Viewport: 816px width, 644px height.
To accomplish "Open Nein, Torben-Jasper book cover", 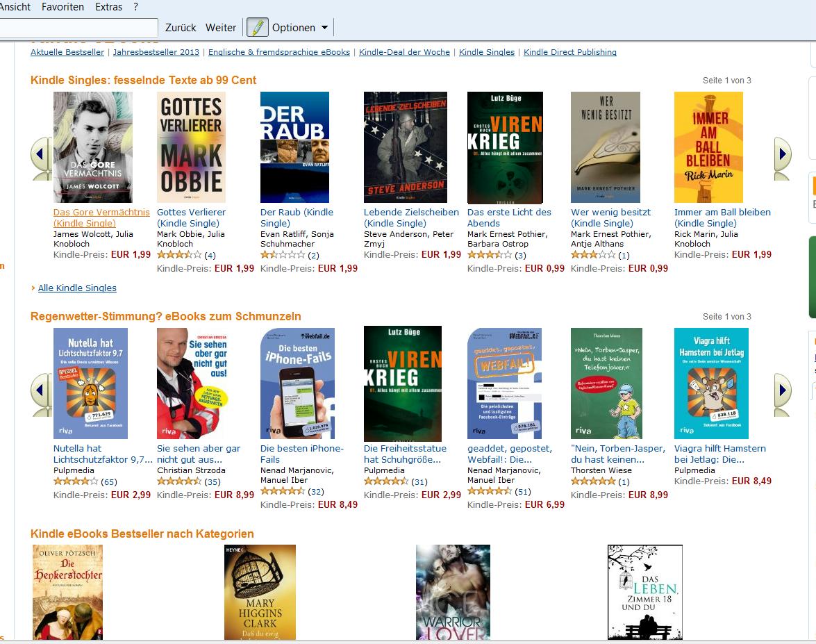I will click(606, 383).
